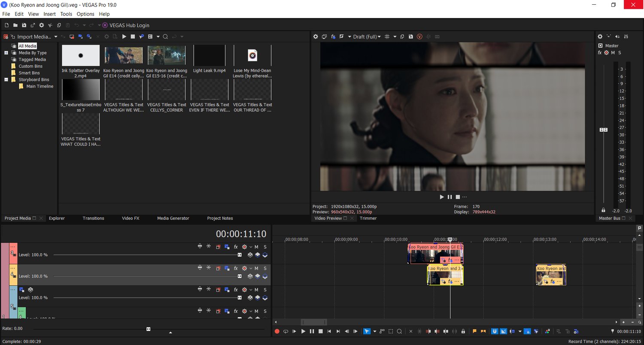
Task: Open Track FX for track 3
Action: pyautogui.click(x=236, y=247)
